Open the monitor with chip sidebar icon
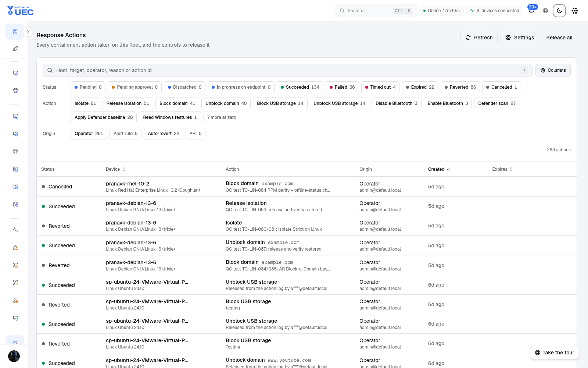 [x=15, y=116]
